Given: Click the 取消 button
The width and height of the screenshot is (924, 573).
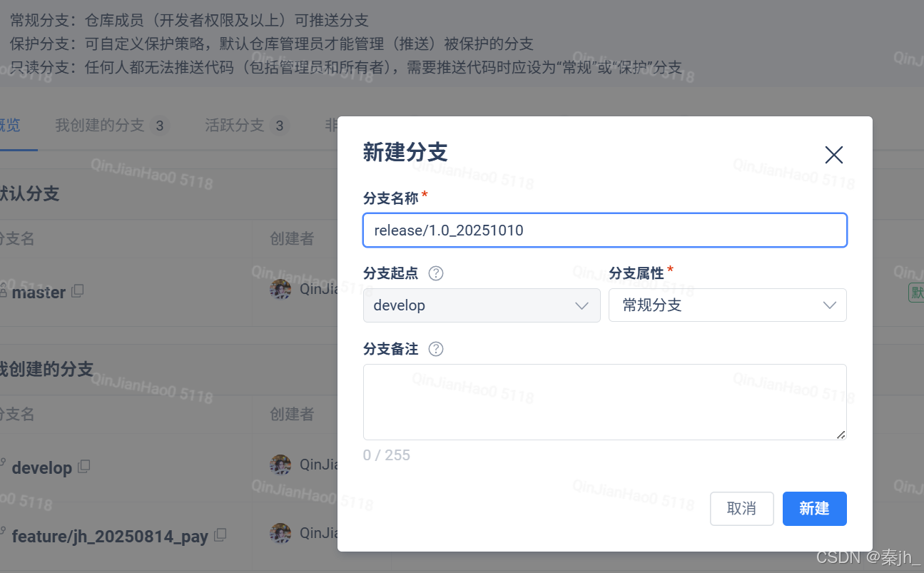Looking at the screenshot, I should pos(742,509).
